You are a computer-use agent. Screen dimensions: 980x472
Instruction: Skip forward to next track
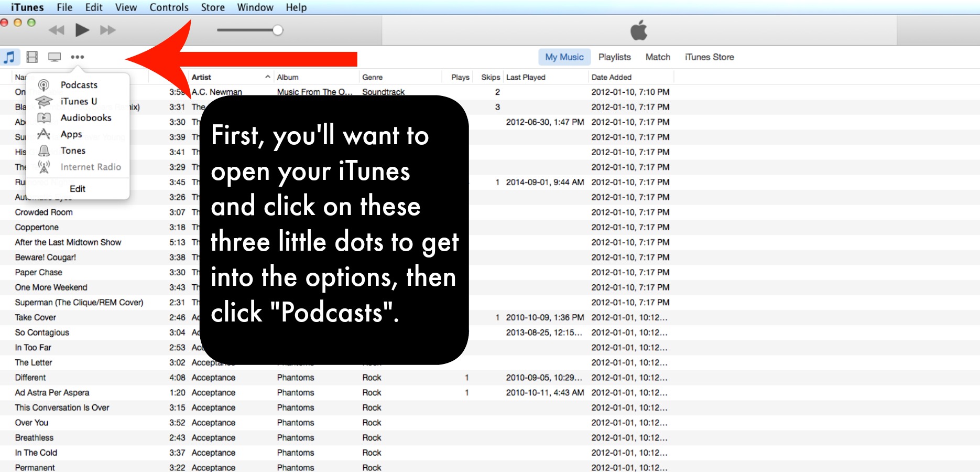108,30
